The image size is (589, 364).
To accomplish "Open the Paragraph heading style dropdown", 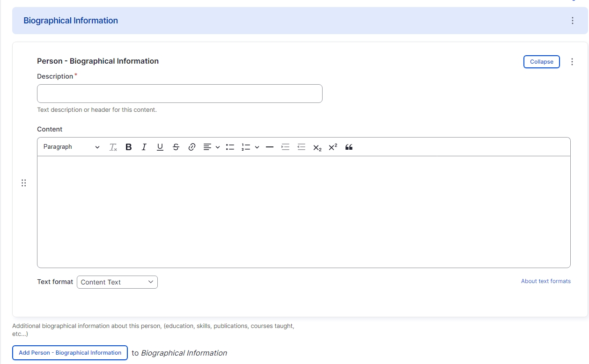I will click(x=72, y=147).
